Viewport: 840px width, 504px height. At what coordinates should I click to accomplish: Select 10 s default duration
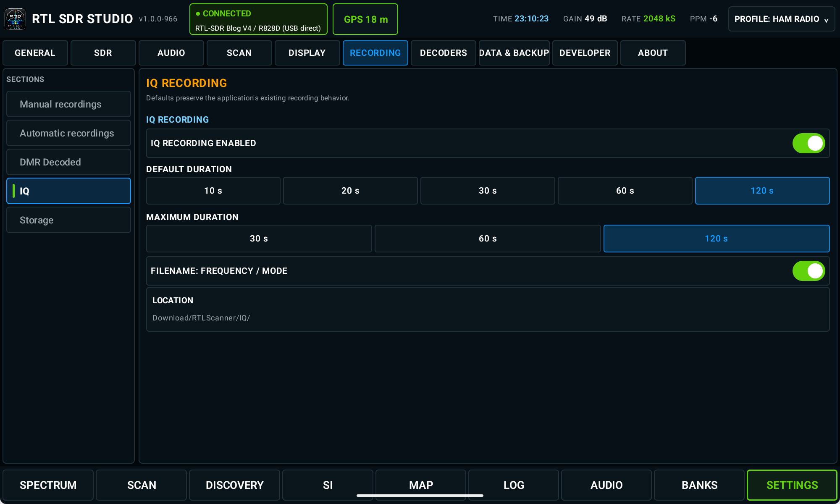click(213, 191)
